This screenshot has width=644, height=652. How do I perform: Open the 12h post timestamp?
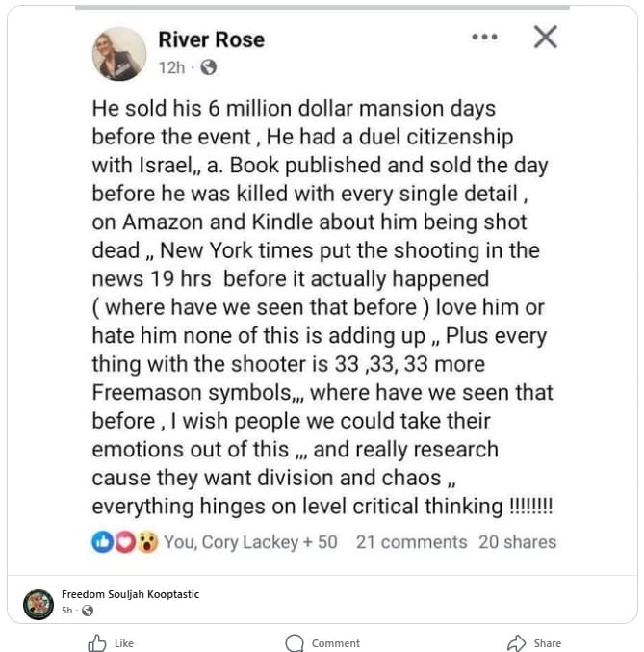click(x=171, y=67)
